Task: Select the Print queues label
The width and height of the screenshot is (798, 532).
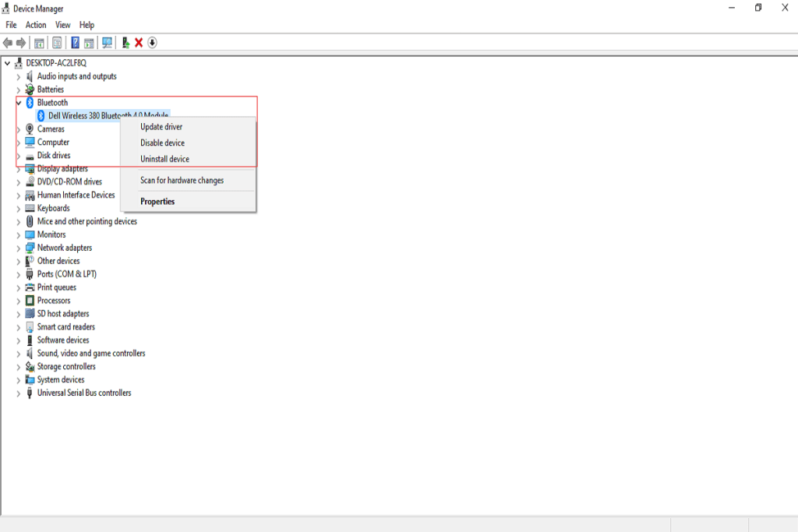Action: pos(56,287)
